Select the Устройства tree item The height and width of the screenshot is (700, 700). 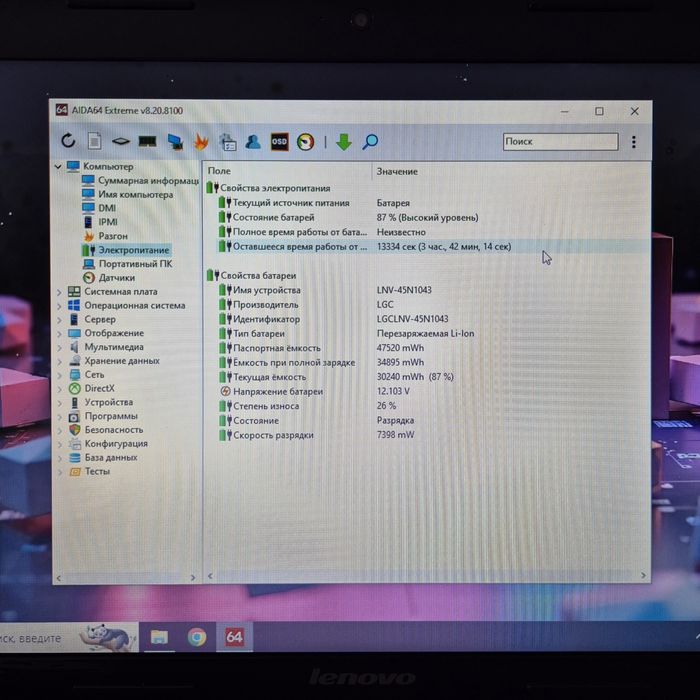click(101, 402)
